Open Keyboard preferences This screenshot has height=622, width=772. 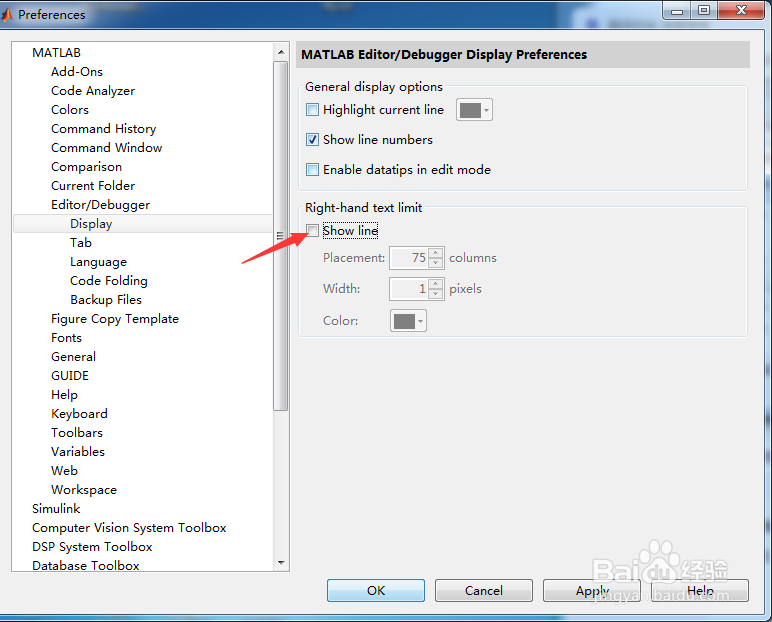tap(79, 414)
